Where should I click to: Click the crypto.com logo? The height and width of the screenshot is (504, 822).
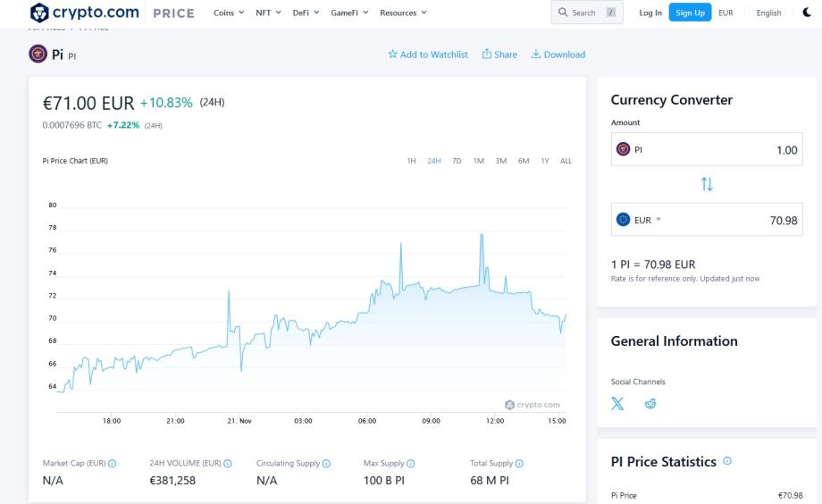pos(85,13)
